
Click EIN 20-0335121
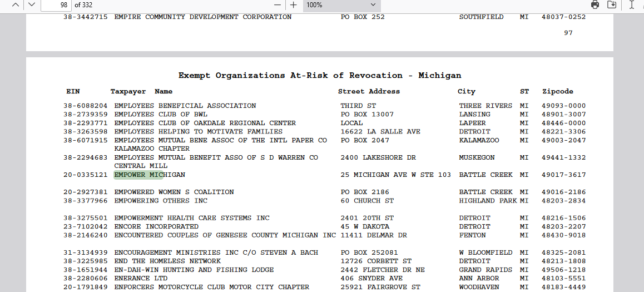[x=86, y=175]
